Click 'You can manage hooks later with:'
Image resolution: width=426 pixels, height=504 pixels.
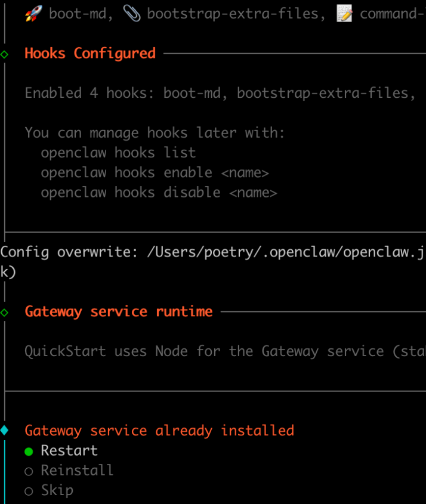pyautogui.click(x=155, y=133)
